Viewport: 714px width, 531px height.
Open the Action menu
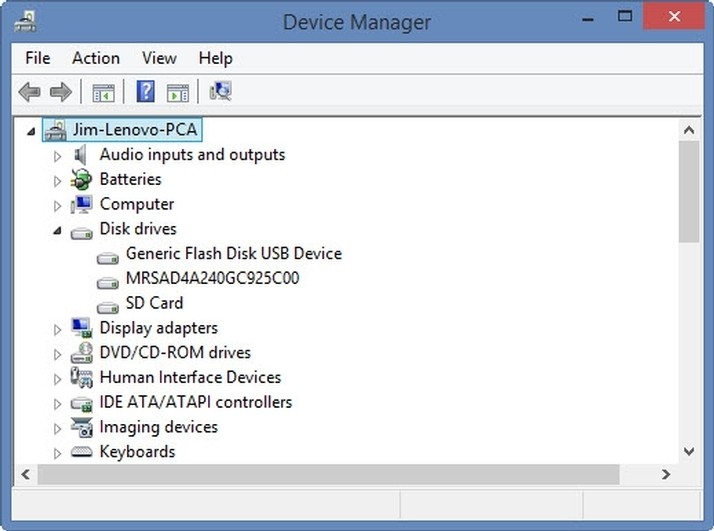click(x=96, y=58)
